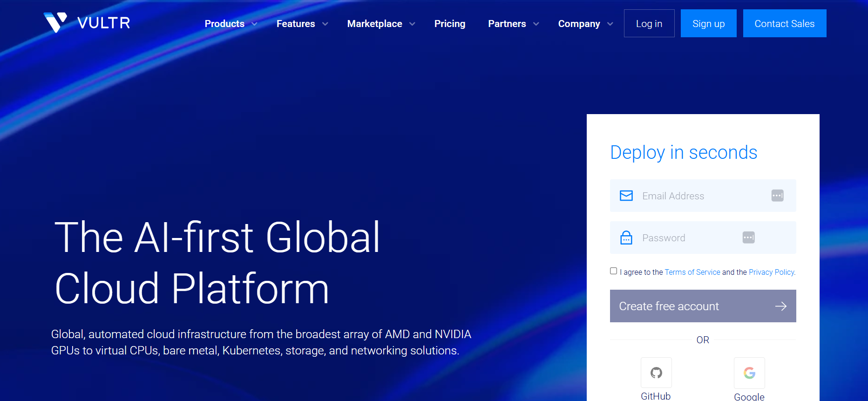Image resolution: width=868 pixels, height=401 pixels.
Task: Click the Contact Sales button
Action: pos(785,23)
